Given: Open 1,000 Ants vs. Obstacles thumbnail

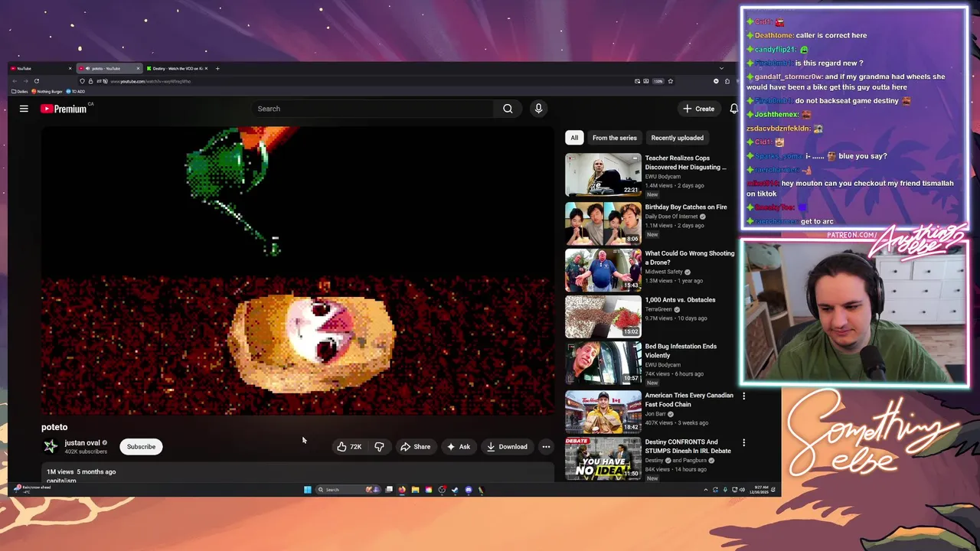Looking at the screenshot, I should click(x=603, y=317).
